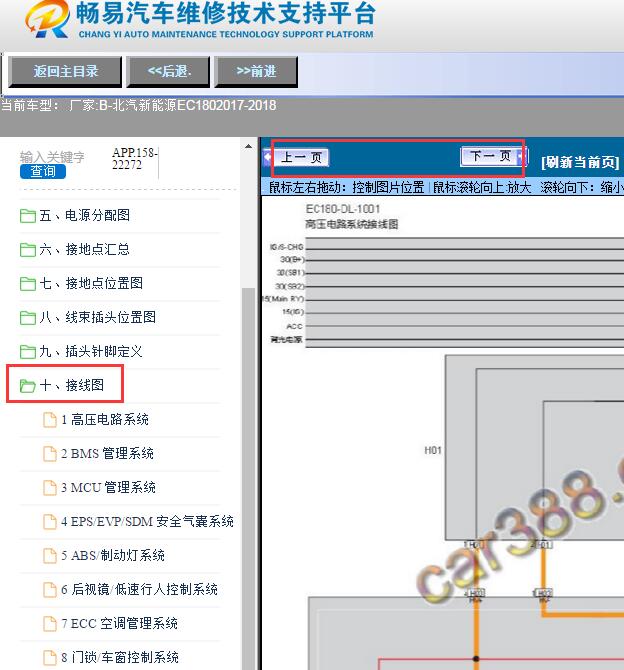This screenshot has height=670, width=624.
Task: Click page icon of 6 后视镜/低速行人控制系统
Action: (50, 590)
